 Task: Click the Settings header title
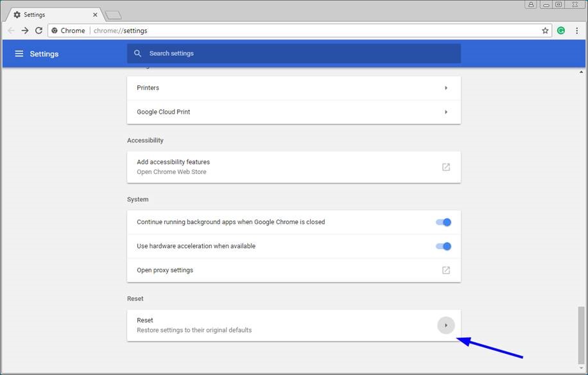point(44,54)
